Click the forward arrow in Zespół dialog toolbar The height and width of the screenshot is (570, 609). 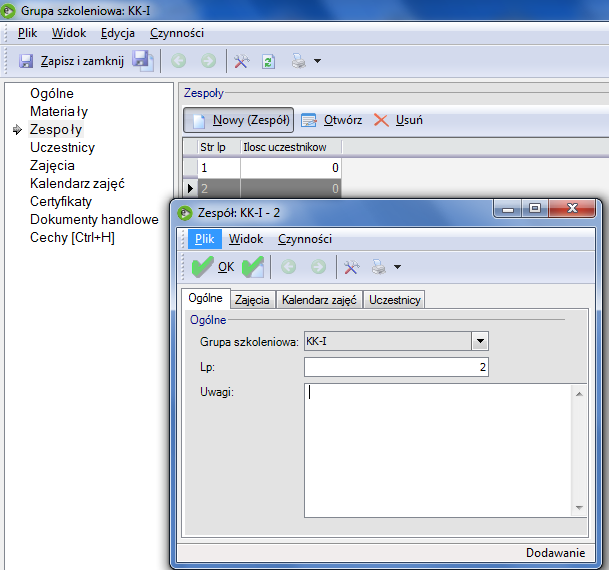(318, 267)
